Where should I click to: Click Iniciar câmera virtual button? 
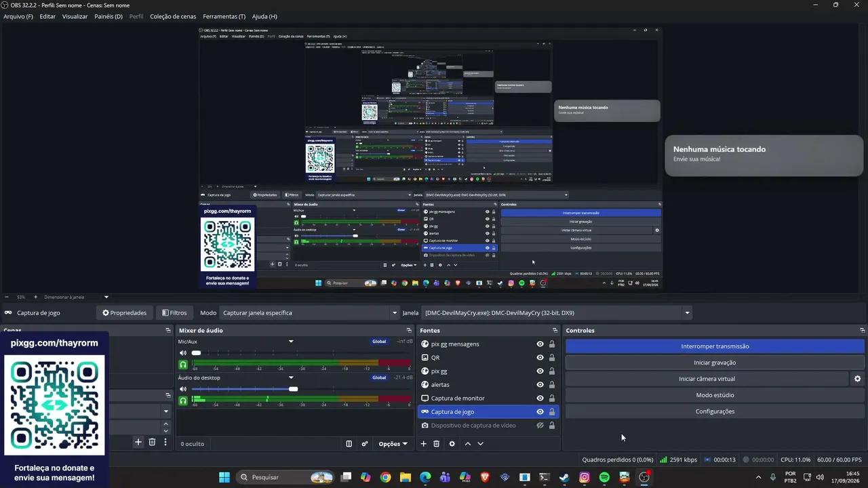707,379
